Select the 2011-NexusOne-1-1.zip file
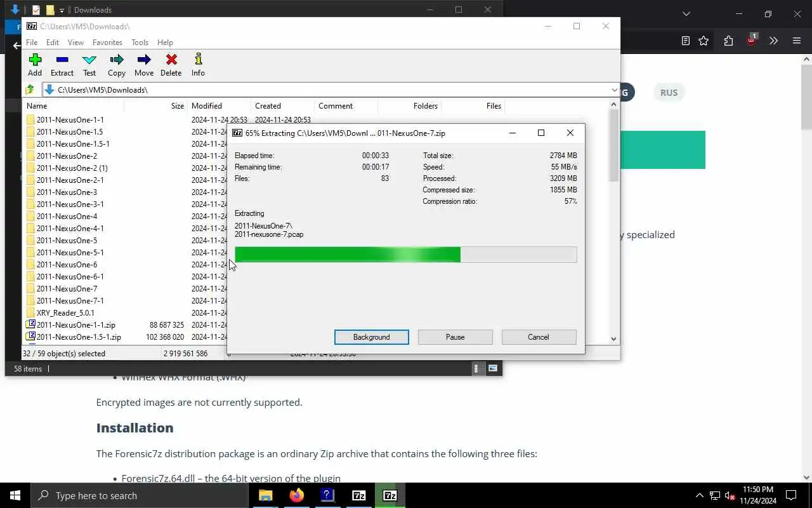Image resolution: width=812 pixels, height=508 pixels. pyautogui.click(x=75, y=324)
